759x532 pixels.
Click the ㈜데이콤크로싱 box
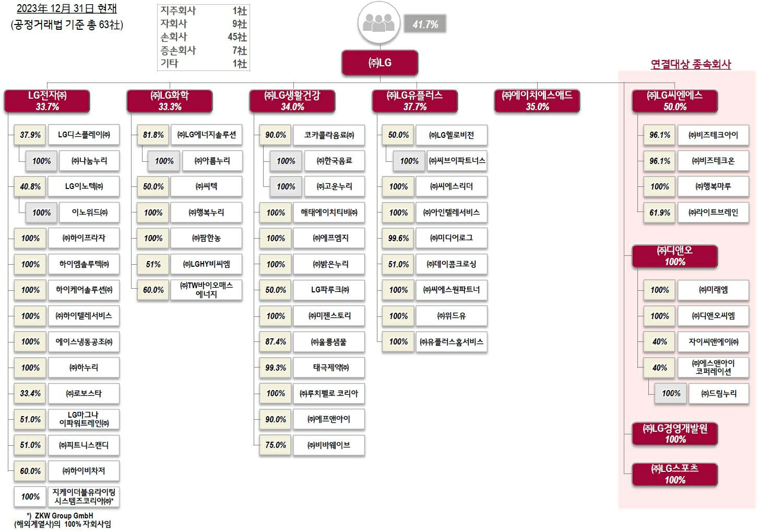(452, 264)
